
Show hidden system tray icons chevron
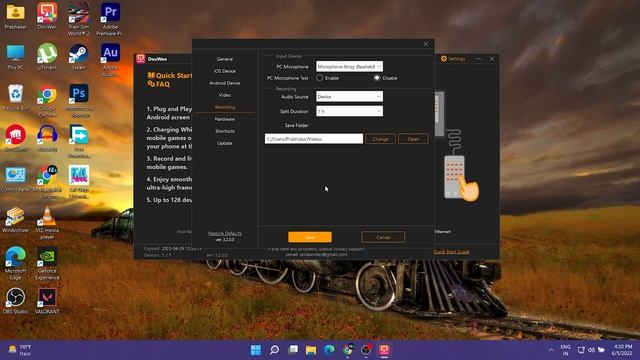(551, 350)
